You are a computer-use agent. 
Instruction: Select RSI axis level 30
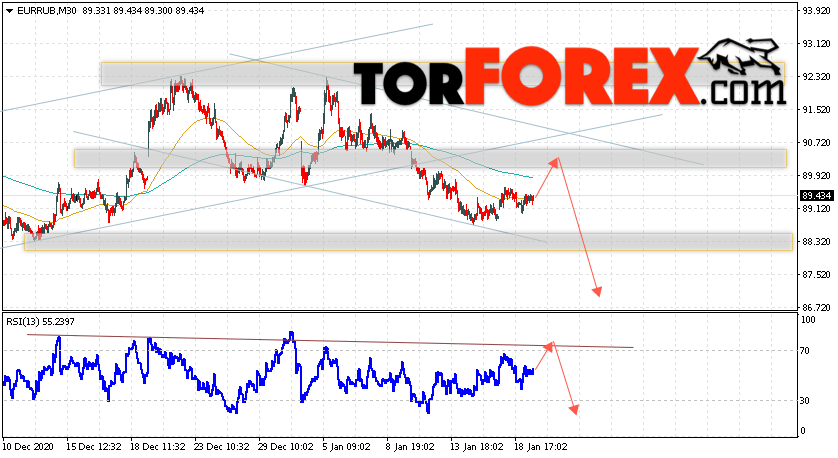tap(807, 400)
